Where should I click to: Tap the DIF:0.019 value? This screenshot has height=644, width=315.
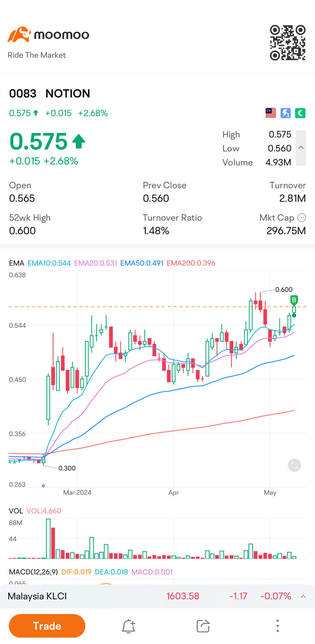[77, 572]
